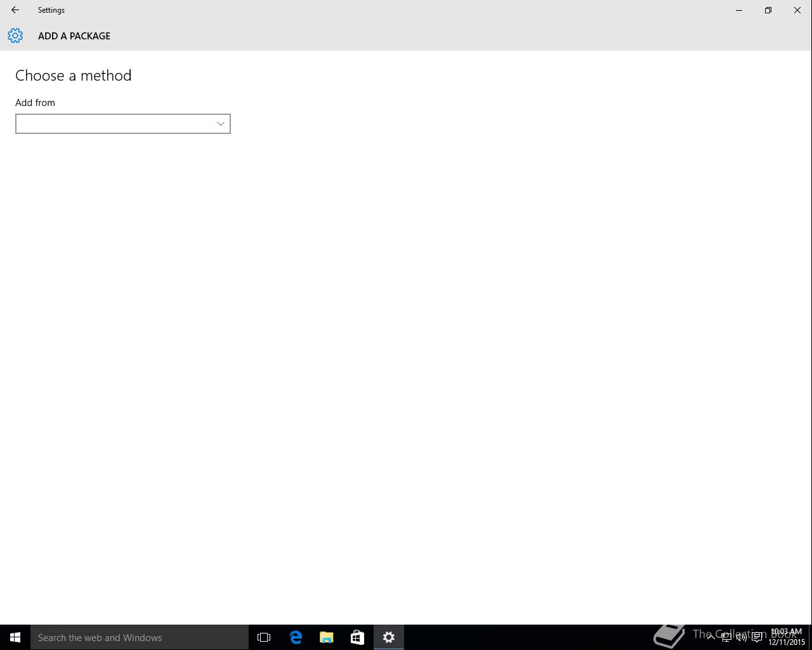Viewport: 812px width, 650px height.
Task: Open the Windows Store taskbar icon
Action: pos(357,637)
